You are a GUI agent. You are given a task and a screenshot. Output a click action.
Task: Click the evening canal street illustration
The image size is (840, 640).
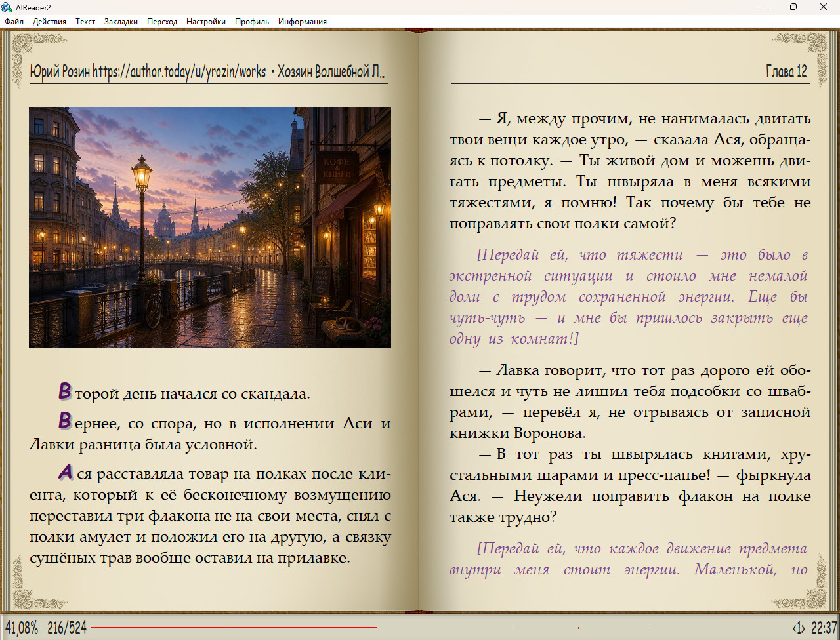point(210,228)
